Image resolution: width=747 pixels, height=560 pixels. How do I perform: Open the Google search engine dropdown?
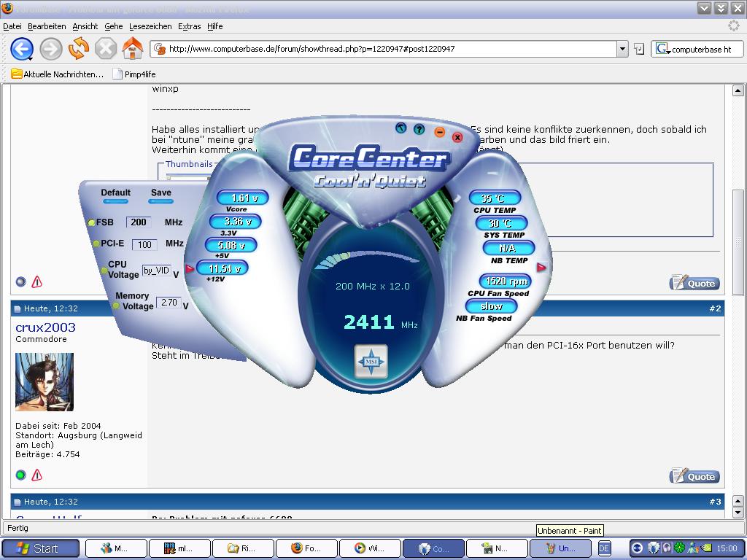pos(662,49)
